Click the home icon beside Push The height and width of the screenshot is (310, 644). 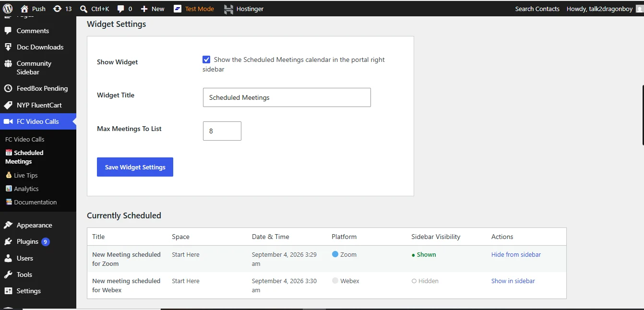(x=24, y=9)
